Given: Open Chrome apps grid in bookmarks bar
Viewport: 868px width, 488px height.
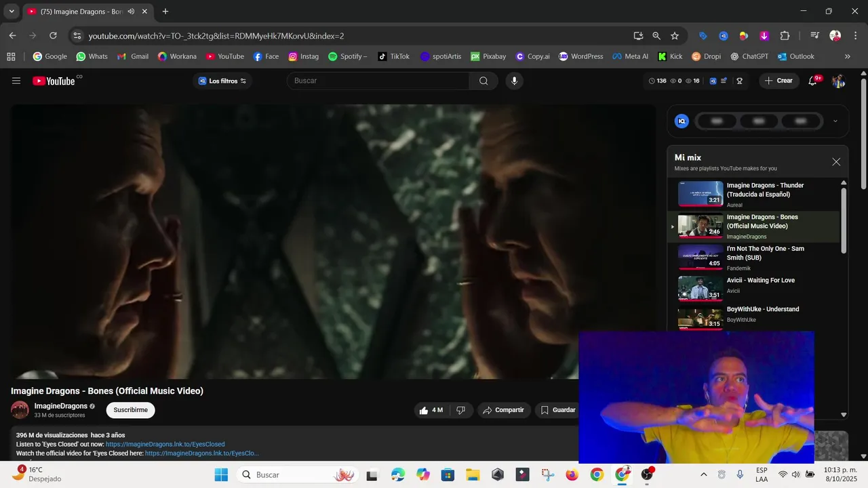Looking at the screenshot, I should pos(11,56).
